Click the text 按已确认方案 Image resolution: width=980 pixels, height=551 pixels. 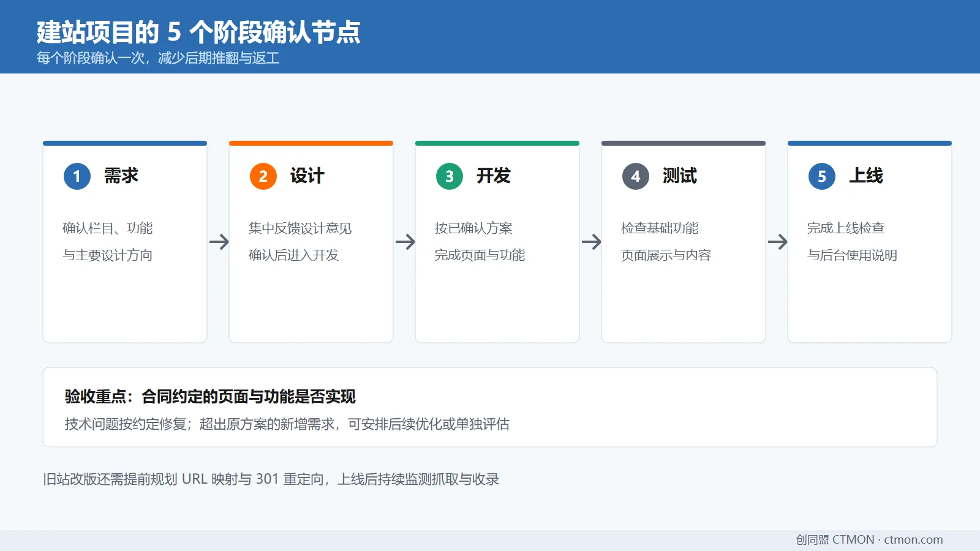(x=473, y=228)
